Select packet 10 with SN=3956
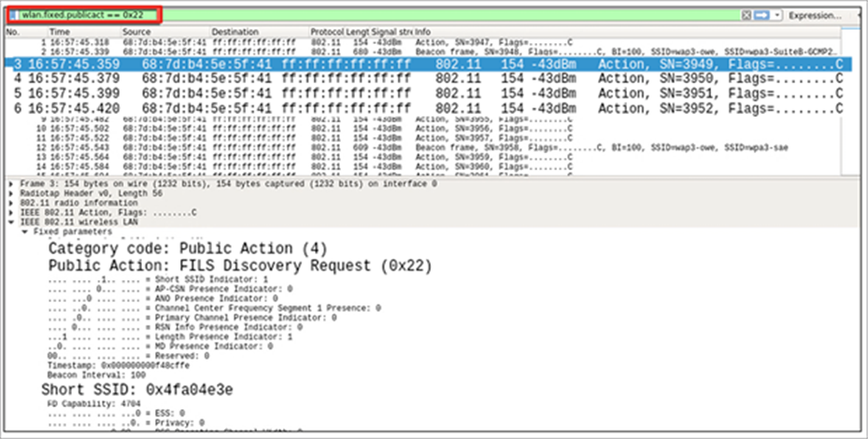The height and width of the screenshot is (439, 868). click(423, 129)
